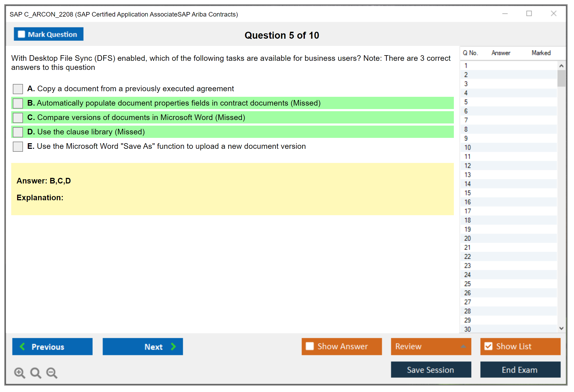Click the zoom out magnifier icon
This screenshot has width=574, height=392.
point(52,373)
